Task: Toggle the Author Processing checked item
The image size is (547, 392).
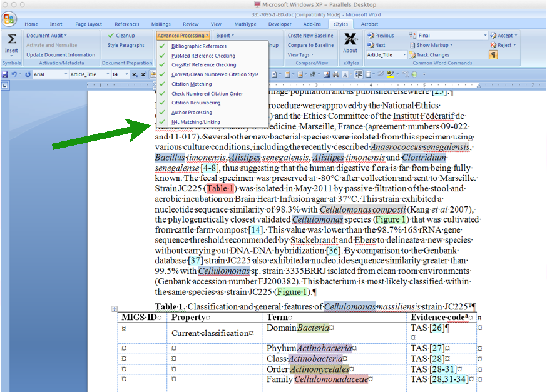Action: point(192,113)
